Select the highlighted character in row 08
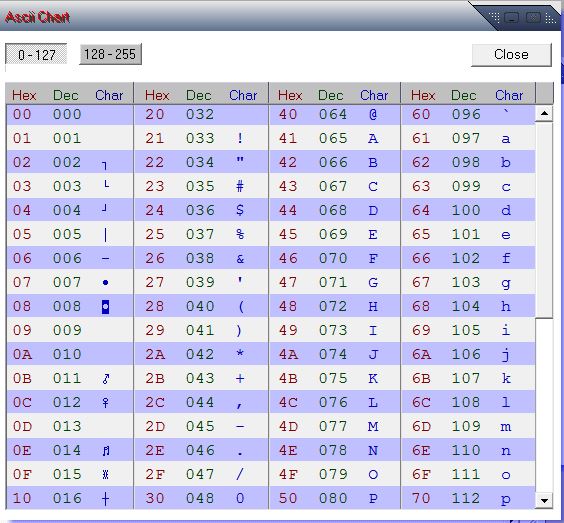The image size is (564, 523). (x=105, y=307)
